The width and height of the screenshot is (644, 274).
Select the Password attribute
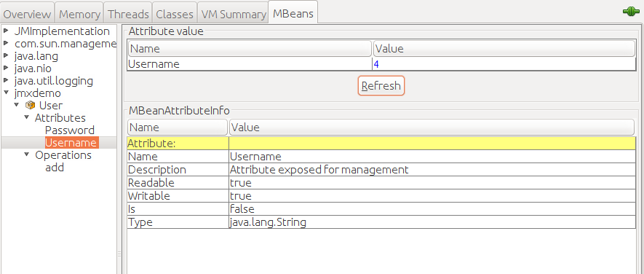click(x=70, y=130)
